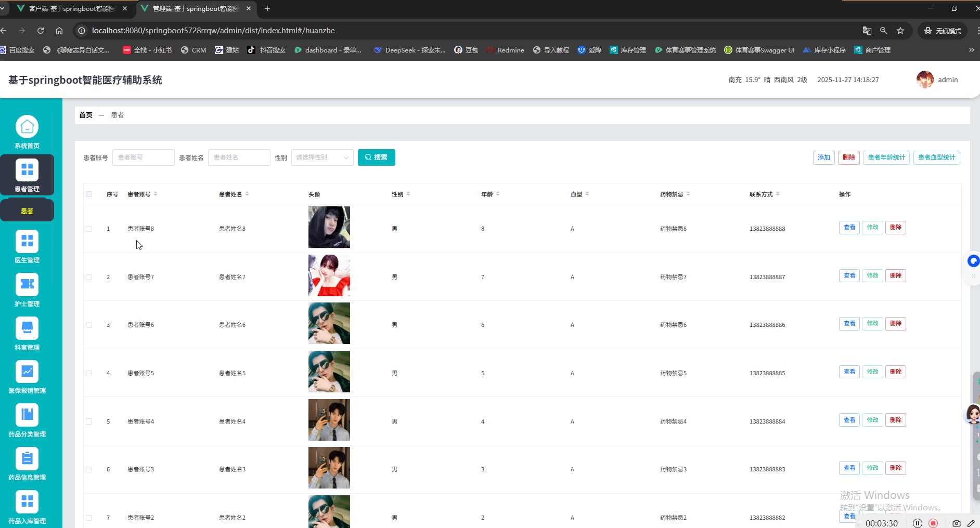This screenshot has width=980, height=528.
Task: Select the 管理端 browser tab
Action: tap(196, 8)
